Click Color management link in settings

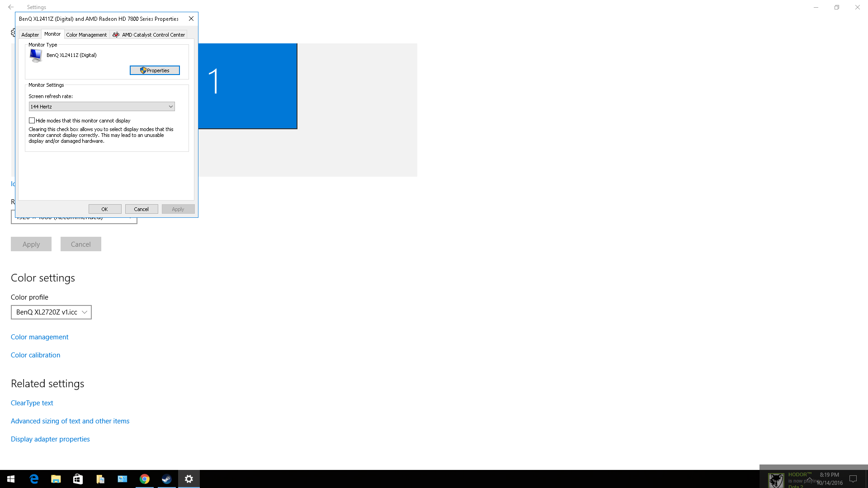click(x=39, y=337)
